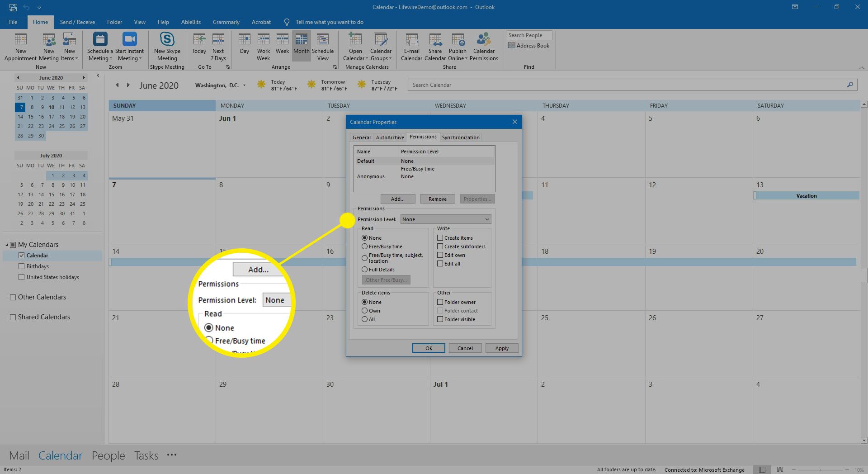This screenshot has width=868, height=474.
Task: Switch to Week view
Action: point(282,44)
